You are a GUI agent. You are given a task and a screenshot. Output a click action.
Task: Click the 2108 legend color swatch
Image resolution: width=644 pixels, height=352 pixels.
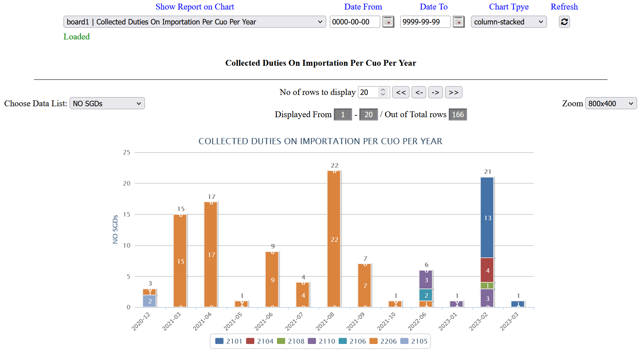(281, 341)
